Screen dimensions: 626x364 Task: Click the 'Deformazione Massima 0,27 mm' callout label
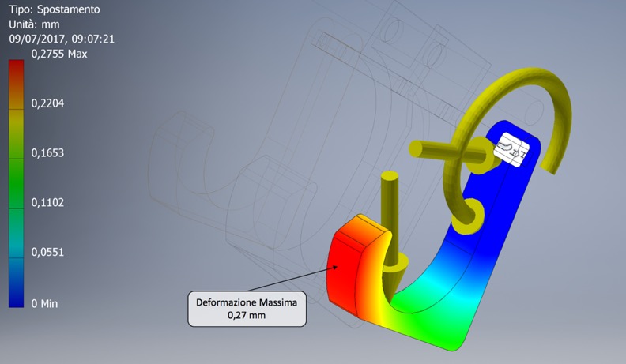tap(247, 309)
